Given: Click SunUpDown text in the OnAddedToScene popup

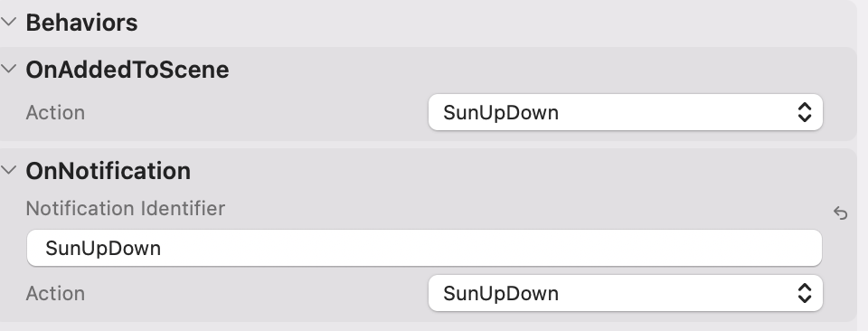Looking at the screenshot, I should [x=501, y=113].
